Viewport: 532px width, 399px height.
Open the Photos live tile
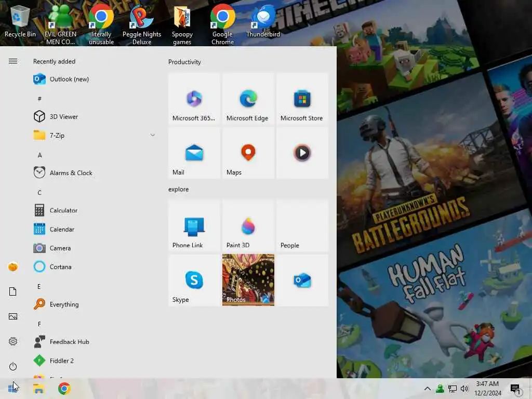click(248, 280)
